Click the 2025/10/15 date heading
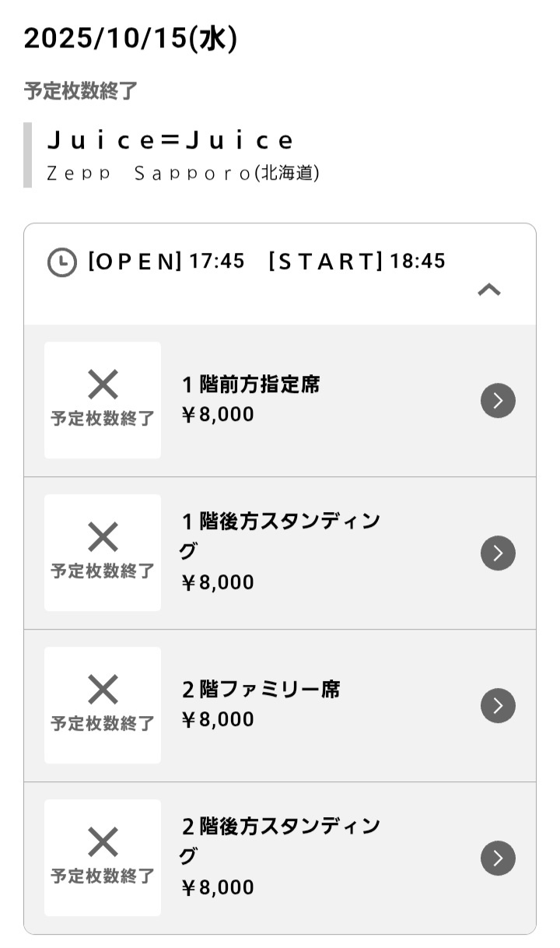Image resolution: width=560 pixels, height=948 pixels. (131, 38)
